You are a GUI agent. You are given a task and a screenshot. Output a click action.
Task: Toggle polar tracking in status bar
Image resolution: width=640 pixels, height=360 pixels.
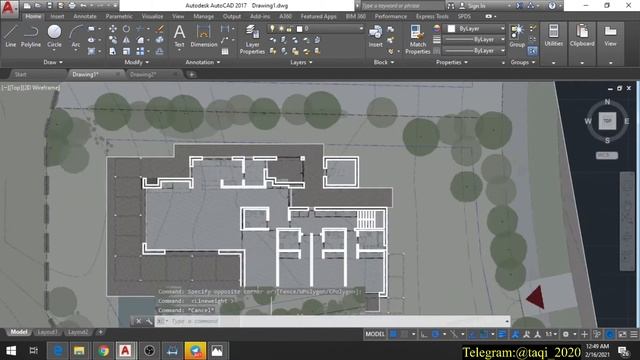click(x=436, y=334)
